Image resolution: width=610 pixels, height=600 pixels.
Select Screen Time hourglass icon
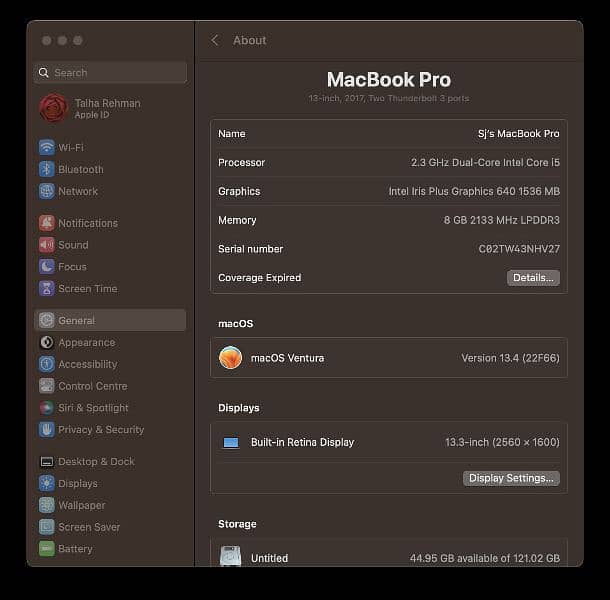click(x=47, y=289)
